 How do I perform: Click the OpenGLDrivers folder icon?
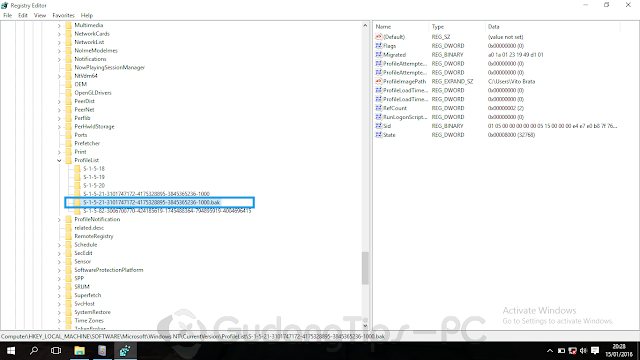[x=69, y=93]
